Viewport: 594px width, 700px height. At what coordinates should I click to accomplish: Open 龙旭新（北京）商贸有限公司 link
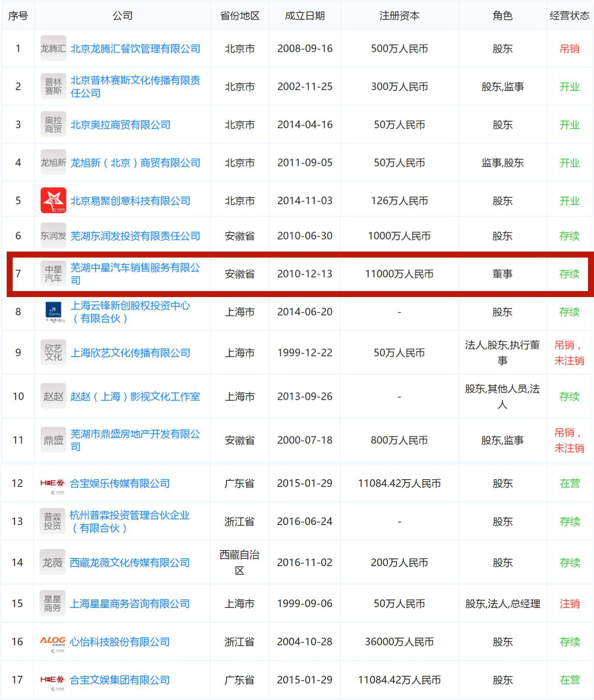pyautogui.click(x=135, y=163)
